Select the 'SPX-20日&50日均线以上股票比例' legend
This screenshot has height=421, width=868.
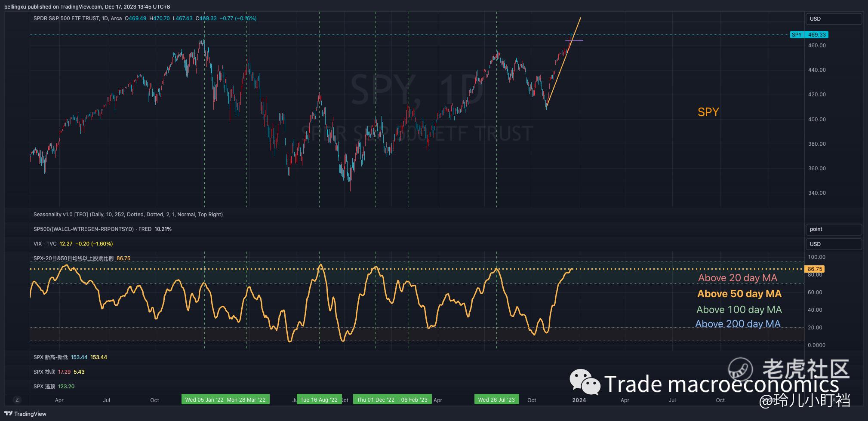tap(74, 258)
